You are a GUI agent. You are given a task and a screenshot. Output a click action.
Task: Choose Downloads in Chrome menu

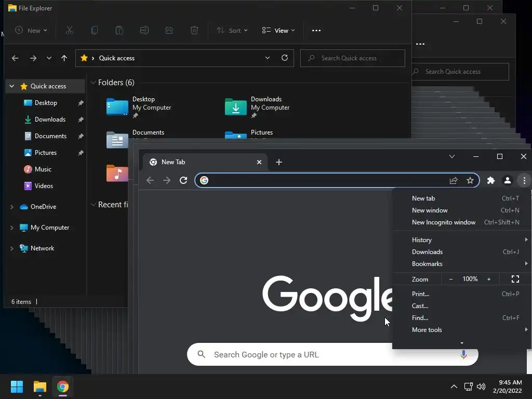[x=462, y=252]
